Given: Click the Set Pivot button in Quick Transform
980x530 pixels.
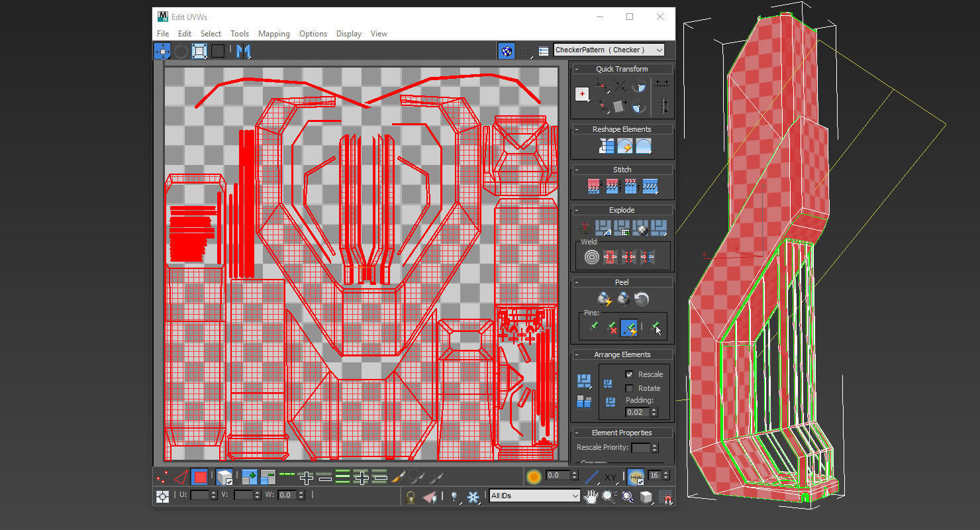Looking at the screenshot, I should pos(582,94).
